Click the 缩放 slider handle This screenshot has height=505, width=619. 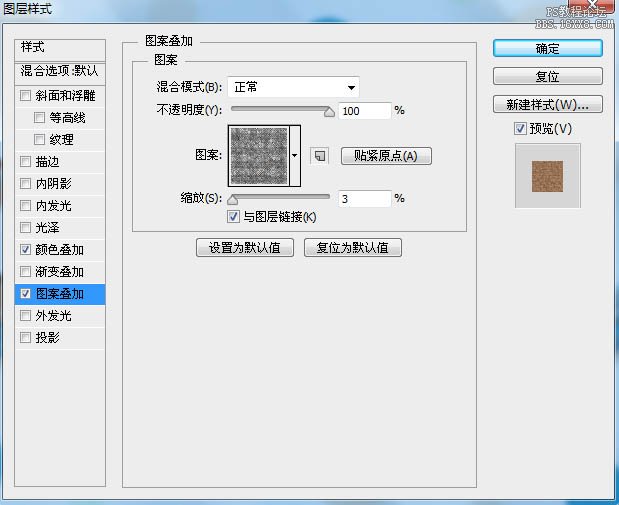point(233,200)
